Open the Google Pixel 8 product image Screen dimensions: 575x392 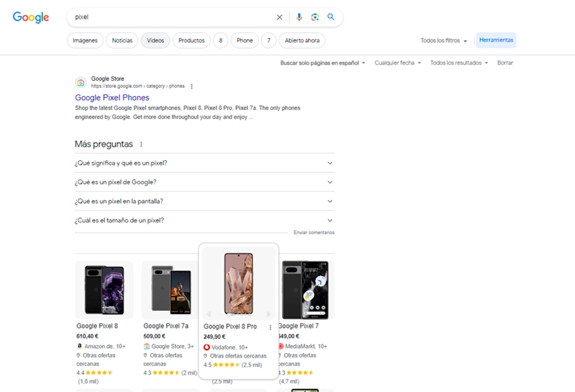click(104, 290)
